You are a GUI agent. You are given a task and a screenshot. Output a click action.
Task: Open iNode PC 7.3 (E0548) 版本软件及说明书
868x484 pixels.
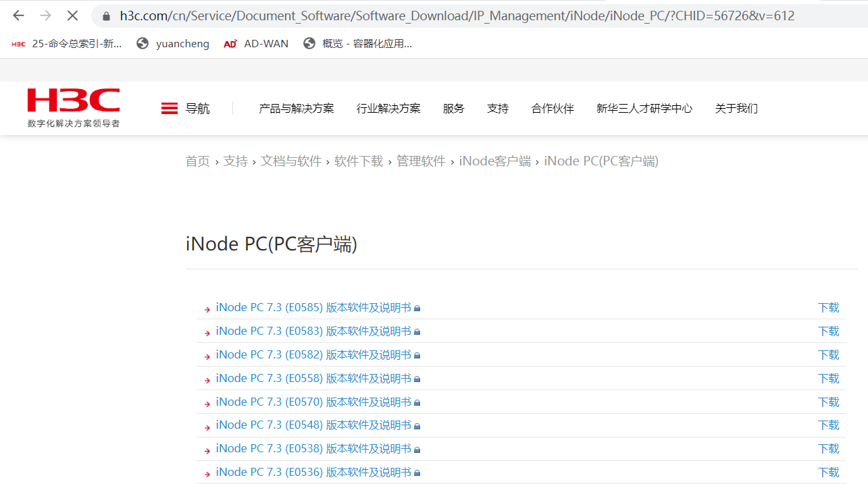(x=313, y=425)
